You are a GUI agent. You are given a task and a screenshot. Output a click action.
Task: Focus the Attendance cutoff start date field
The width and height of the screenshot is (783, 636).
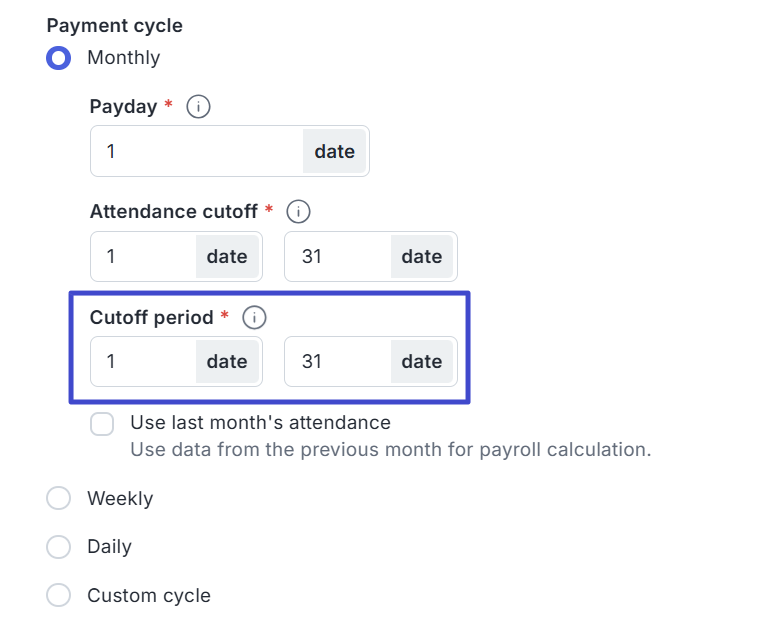click(x=143, y=257)
